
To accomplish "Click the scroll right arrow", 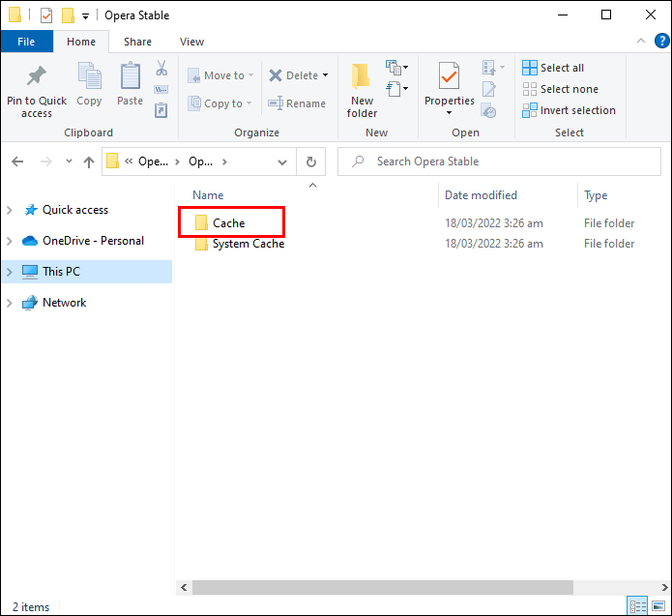I will [664, 587].
